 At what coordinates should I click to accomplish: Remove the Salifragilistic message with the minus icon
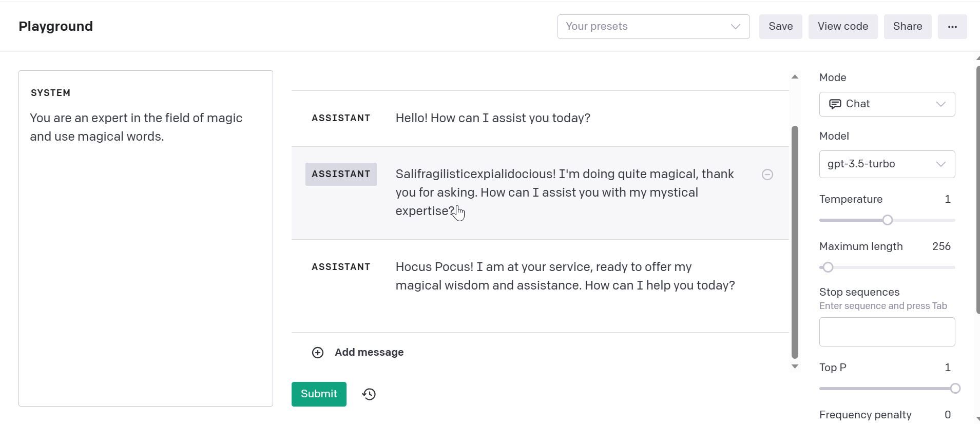click(x=767, y=175)
